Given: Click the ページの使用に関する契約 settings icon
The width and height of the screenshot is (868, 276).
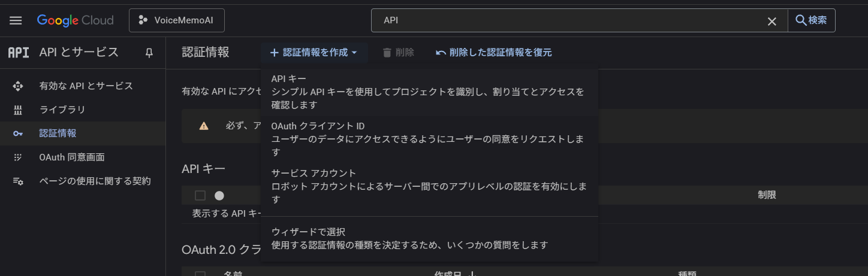Looking at the screenshot, I should coord(18,181).
